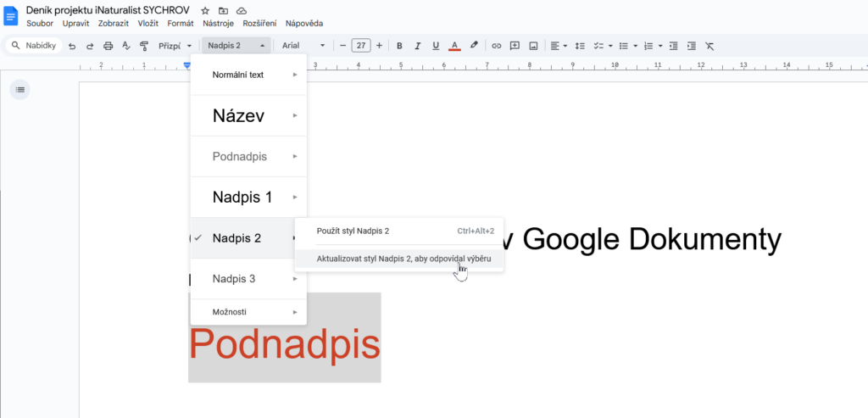Image resolution: width=868 pixels, height=418 pixels.
Task: Open the text color picker
Action: (454, 46)
